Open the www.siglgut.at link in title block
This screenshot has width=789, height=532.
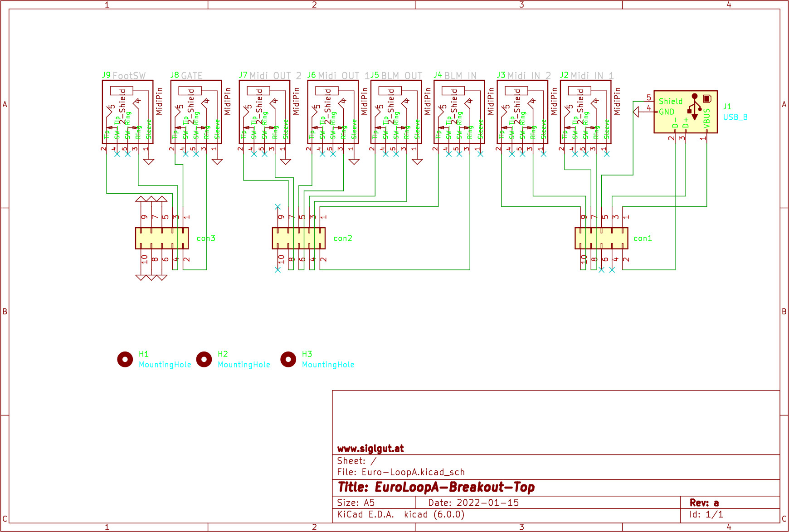(x=370, y=449)
